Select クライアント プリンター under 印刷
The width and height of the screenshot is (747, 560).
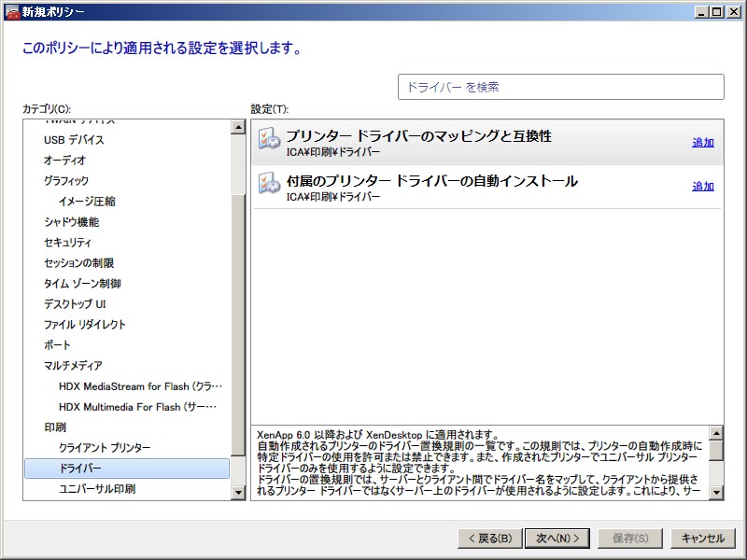point(105,448)
